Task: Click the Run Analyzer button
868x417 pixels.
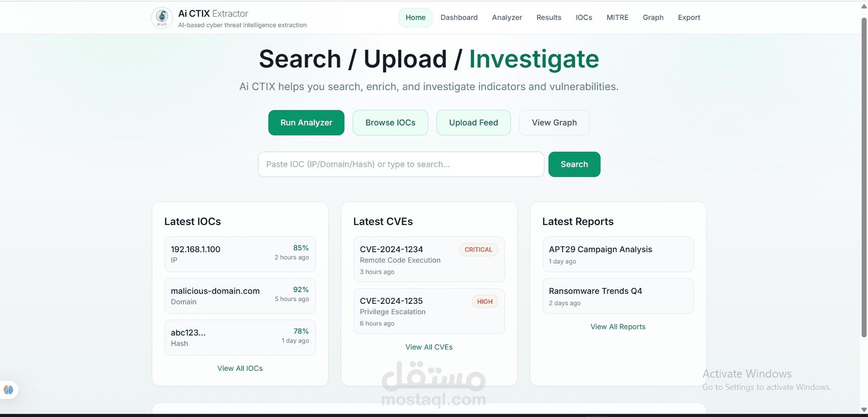Action: click(306, 122)
